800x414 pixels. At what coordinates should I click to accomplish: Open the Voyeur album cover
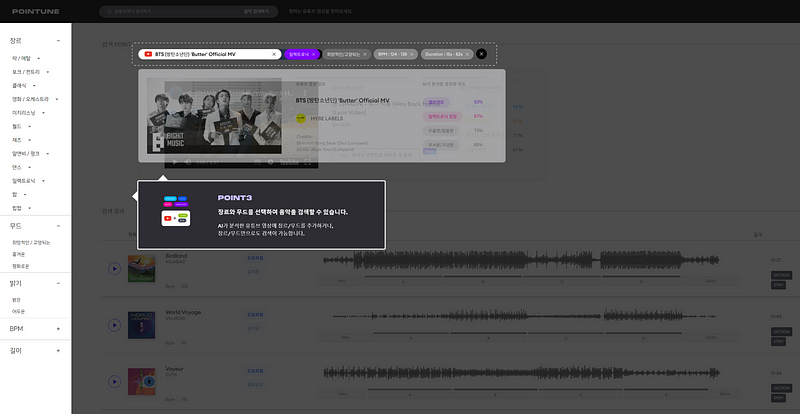141,381
